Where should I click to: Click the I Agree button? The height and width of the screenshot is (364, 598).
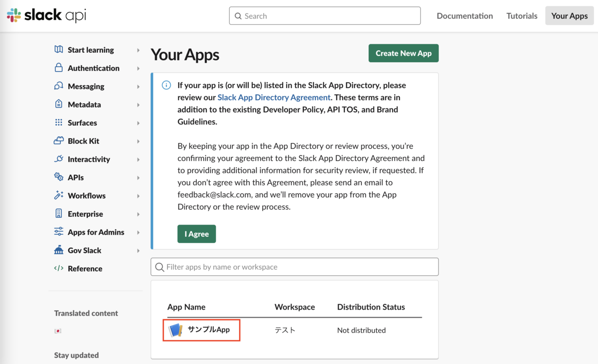click(x=196, y=234)
